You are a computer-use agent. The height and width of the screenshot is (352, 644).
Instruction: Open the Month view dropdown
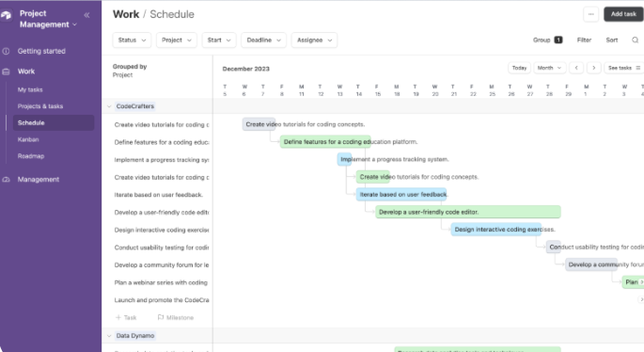click(x=550, y=68)
